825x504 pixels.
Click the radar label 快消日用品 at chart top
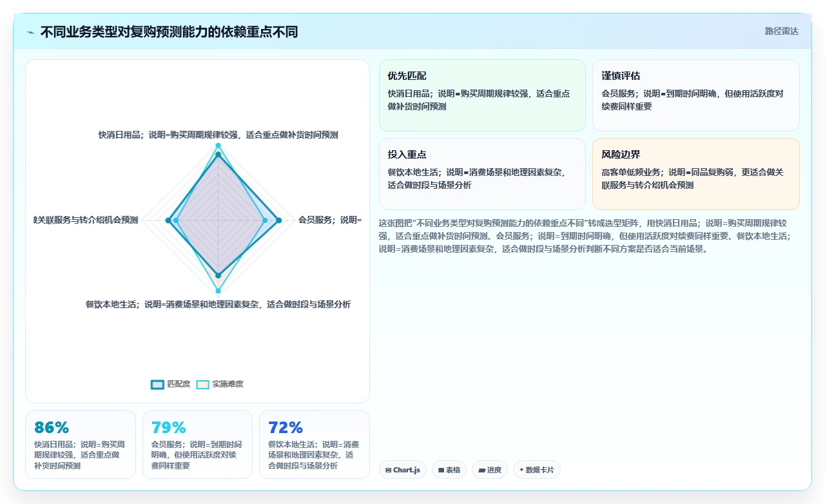218,135
